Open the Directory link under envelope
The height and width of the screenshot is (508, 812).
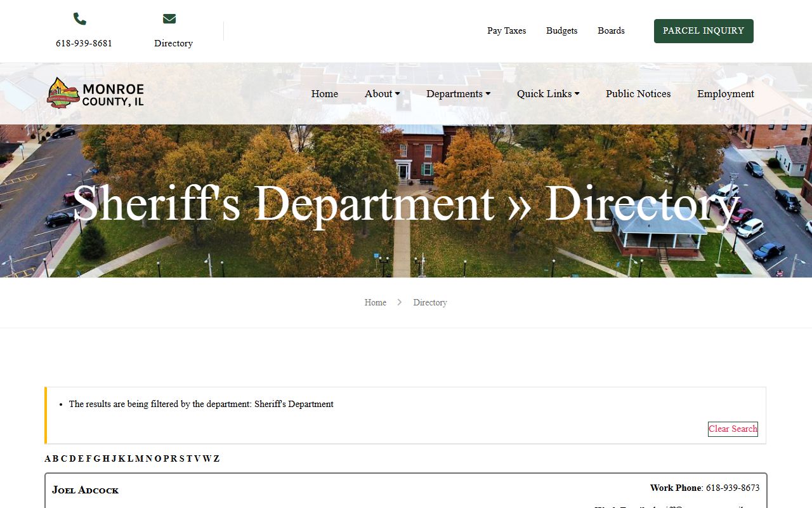click(x=173, y=43)
